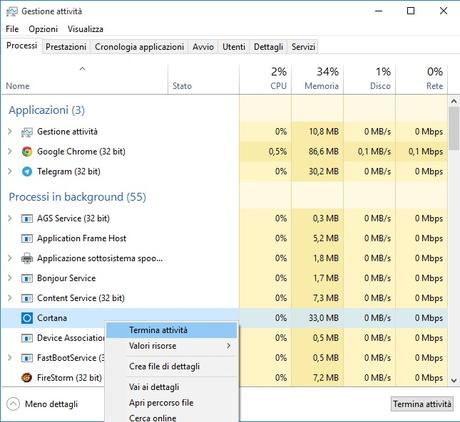Viewport: 460px width, 422px height.
Task: Click the vertical scrollbar thumb
Action: coord(454,128)
